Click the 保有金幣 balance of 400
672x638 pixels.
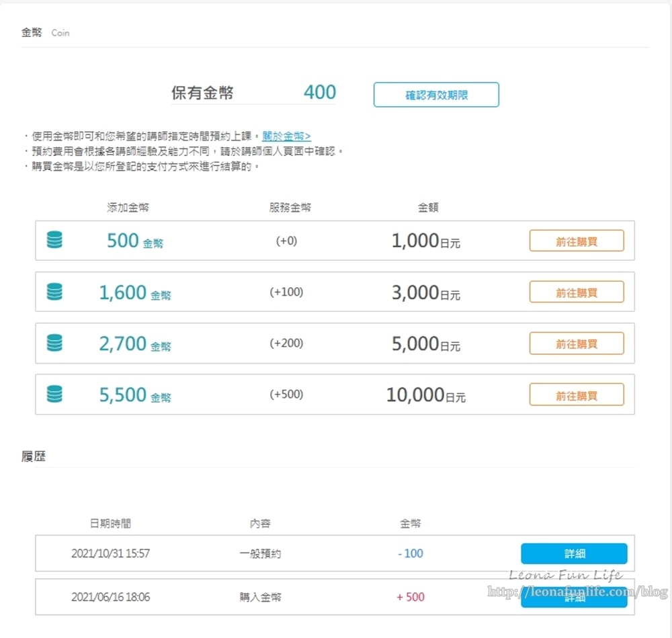tap(319, 93)
